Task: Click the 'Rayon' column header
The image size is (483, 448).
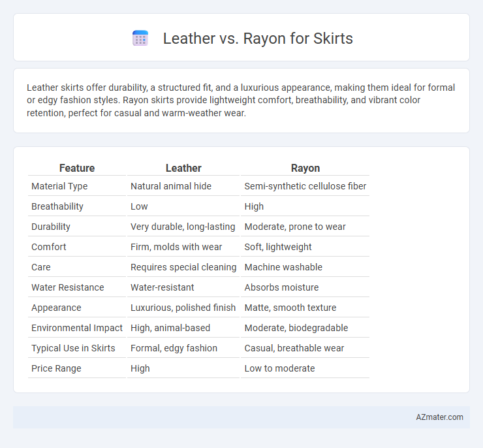Action: [305, 168]
